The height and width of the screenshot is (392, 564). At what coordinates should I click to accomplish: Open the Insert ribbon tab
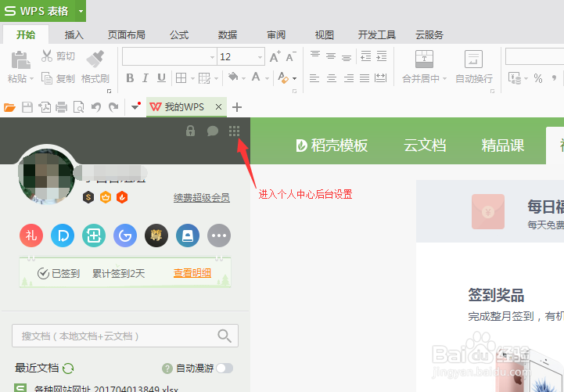point(74,35)
